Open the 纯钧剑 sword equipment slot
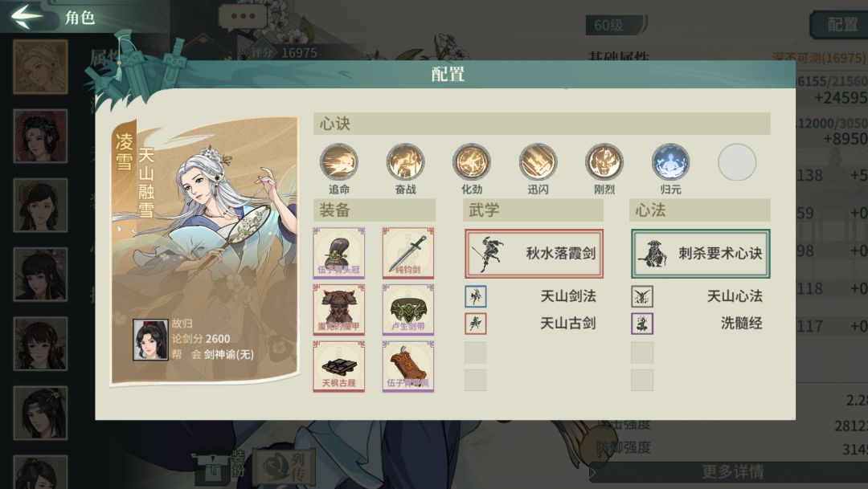 (408, 253)
